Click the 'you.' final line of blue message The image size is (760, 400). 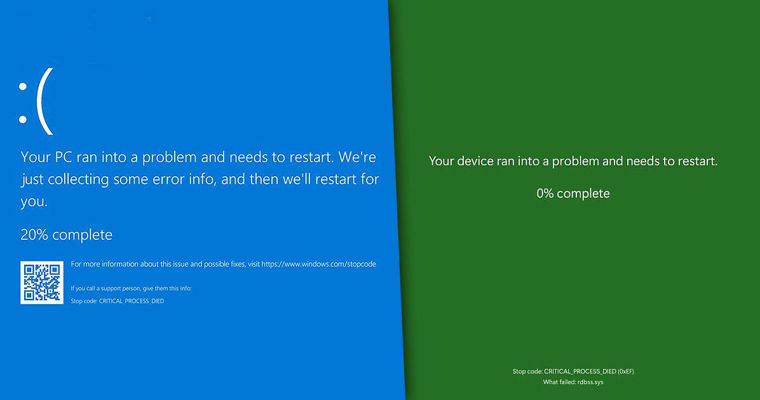click(35, 201)
